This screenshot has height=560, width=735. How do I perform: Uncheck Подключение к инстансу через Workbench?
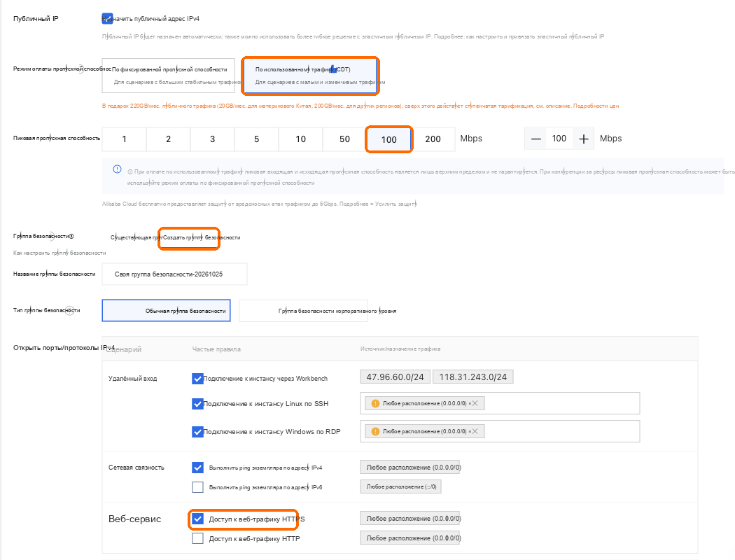197,379
